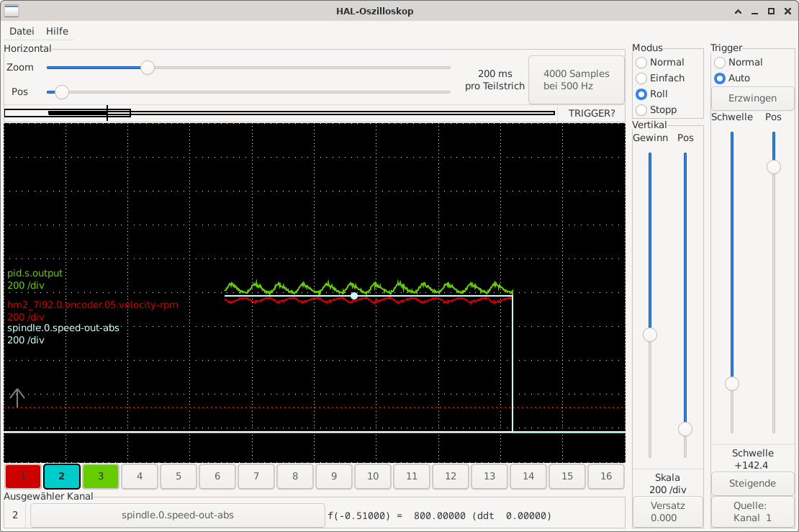Open the Datei menu

pos(22,31)
